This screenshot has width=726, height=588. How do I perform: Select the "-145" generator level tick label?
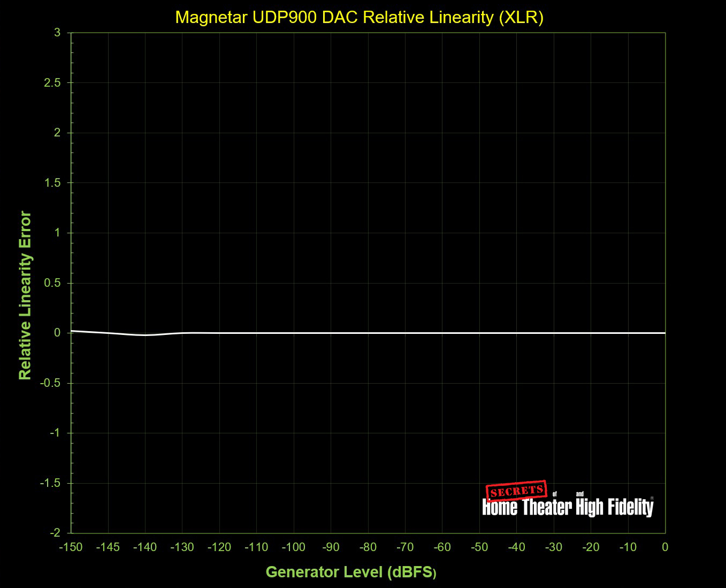[x=108, y=547]
